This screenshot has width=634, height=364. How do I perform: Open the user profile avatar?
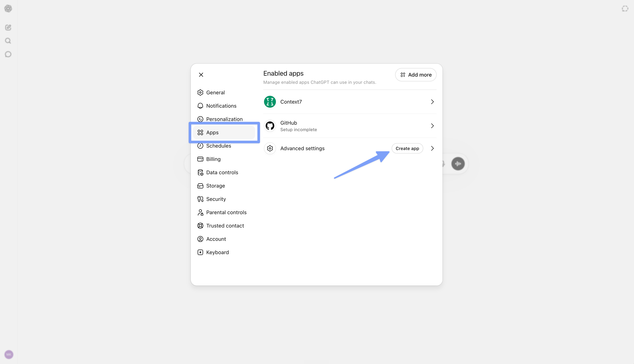click(x=9, y=355)
